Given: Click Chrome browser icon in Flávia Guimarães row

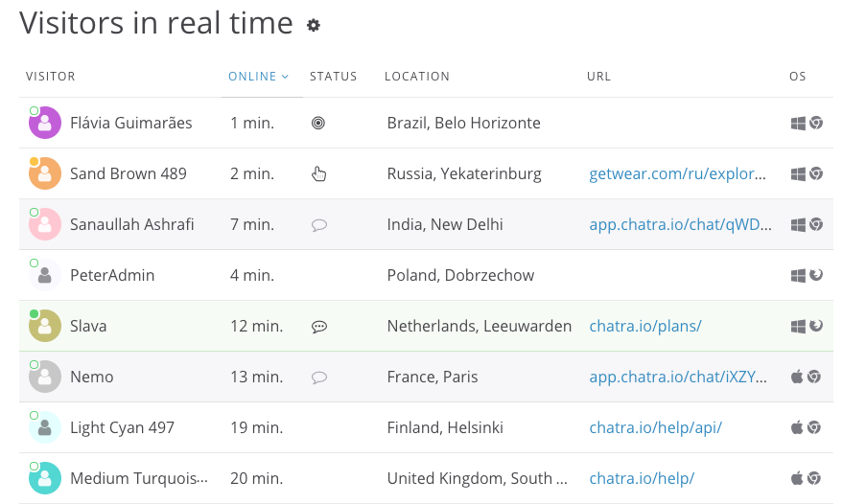Looking at the screenshot, I should 816,123.
